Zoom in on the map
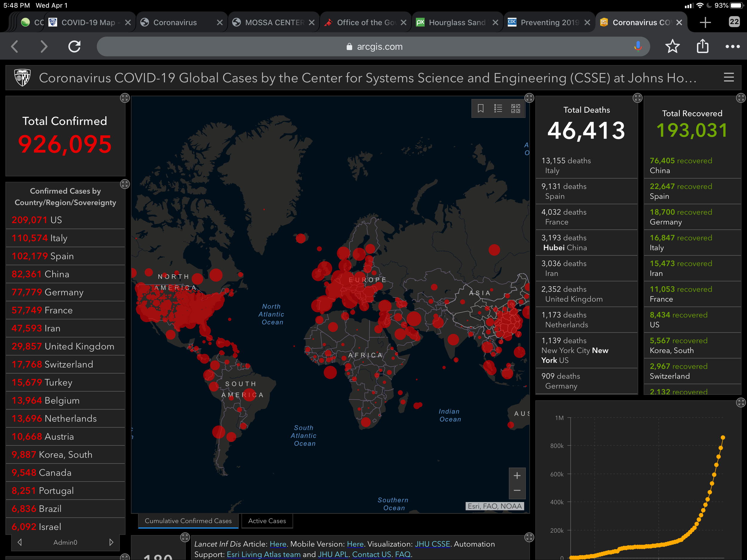Screen dimensions: 747x560 [x=517, y=476]
